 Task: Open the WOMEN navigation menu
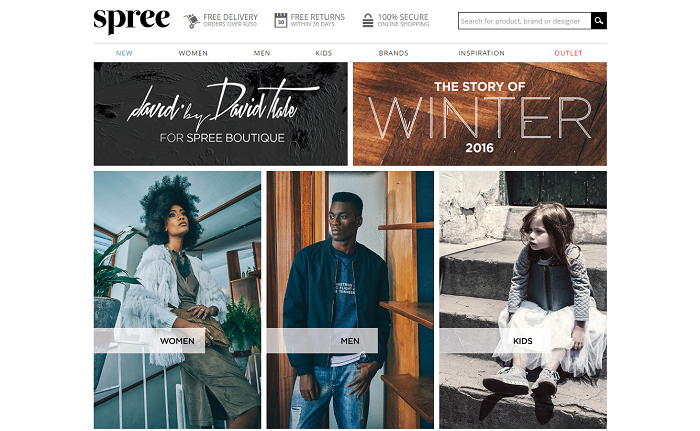click(x=193, y=53)
